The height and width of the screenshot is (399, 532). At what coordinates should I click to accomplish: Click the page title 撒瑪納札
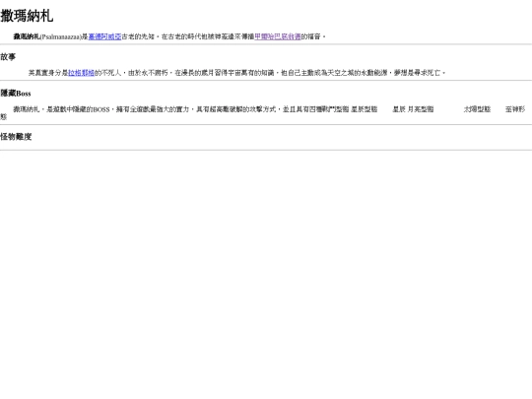tap(27, 16)
